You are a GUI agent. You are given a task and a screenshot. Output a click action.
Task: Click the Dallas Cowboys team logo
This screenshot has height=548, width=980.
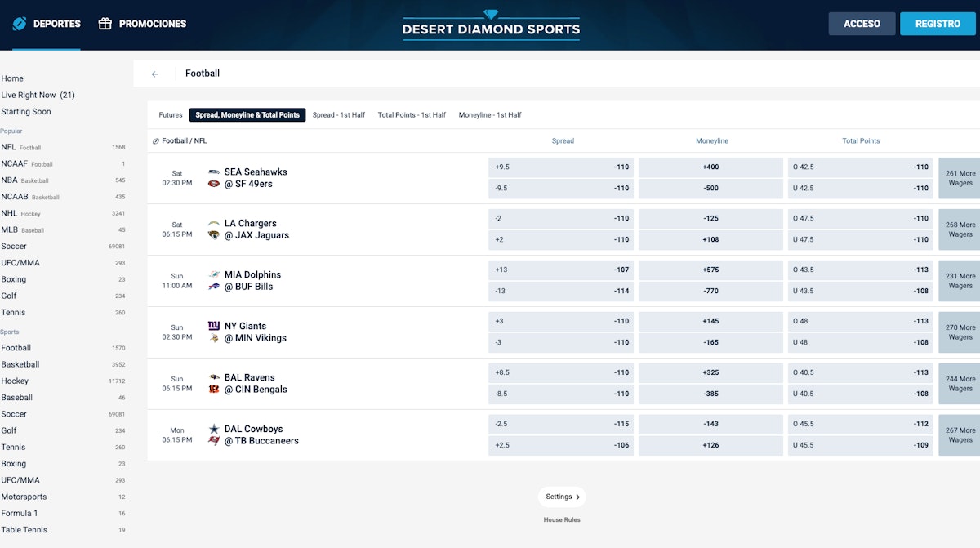tap(214, 429)
